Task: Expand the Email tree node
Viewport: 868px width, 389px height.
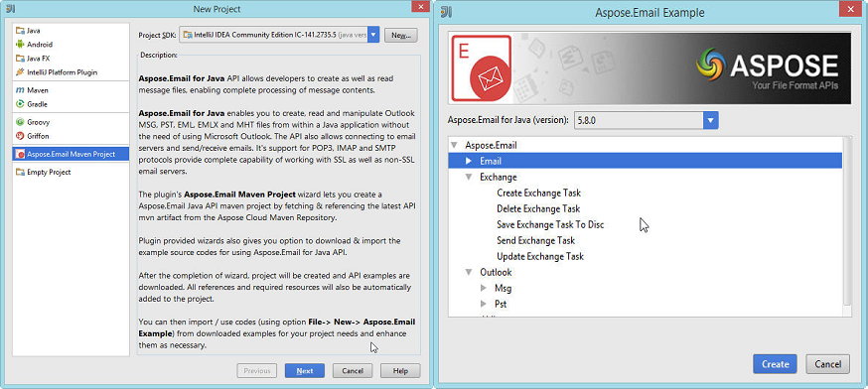Action: pos(469,161)
